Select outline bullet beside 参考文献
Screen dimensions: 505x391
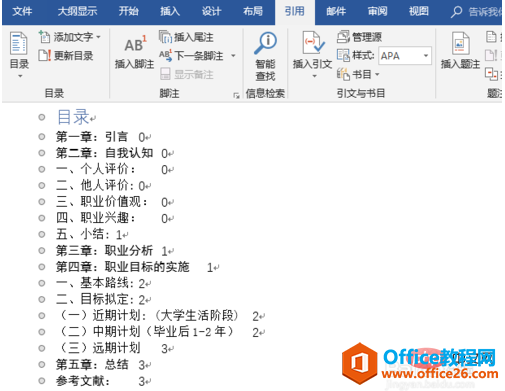click(42, 381)
